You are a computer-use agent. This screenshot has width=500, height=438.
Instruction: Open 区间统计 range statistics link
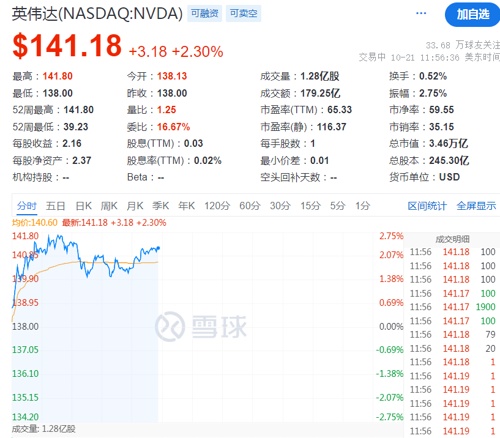tap(427, 206)
